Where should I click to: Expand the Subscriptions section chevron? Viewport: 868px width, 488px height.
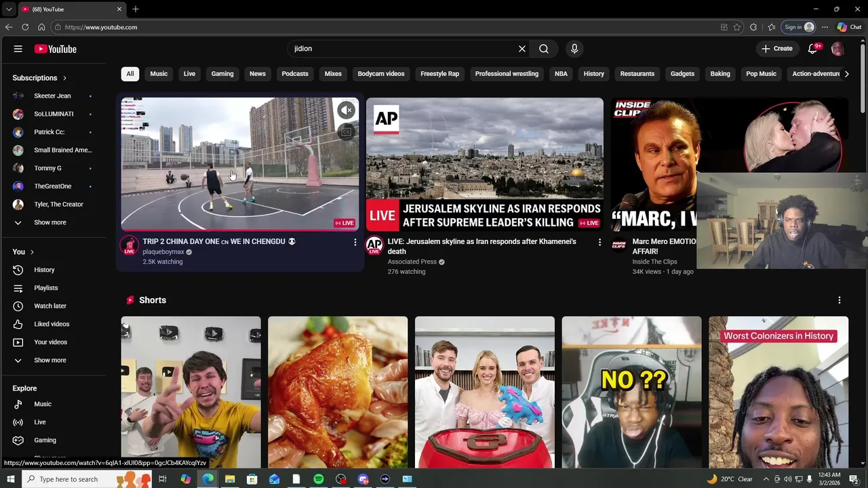pyautogui.click(x=64, y=78)
